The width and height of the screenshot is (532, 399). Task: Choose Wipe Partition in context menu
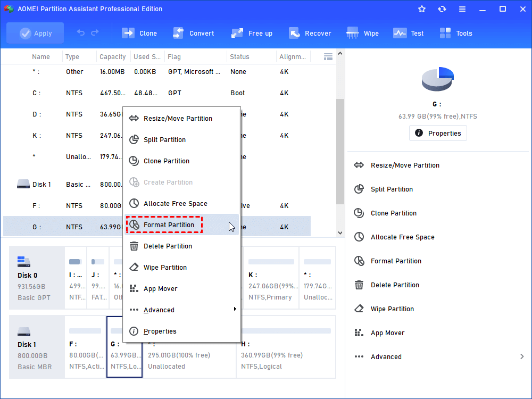click(x=182, y=268)
